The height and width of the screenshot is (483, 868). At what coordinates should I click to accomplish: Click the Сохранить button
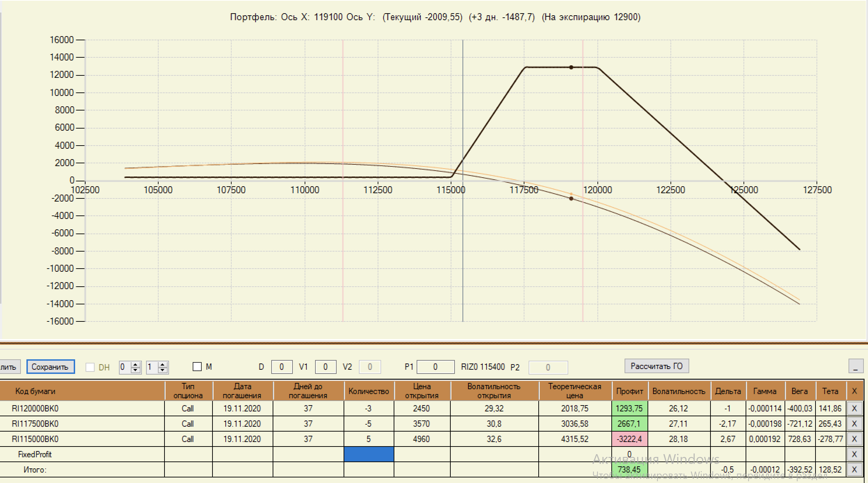tap(50, 367)
